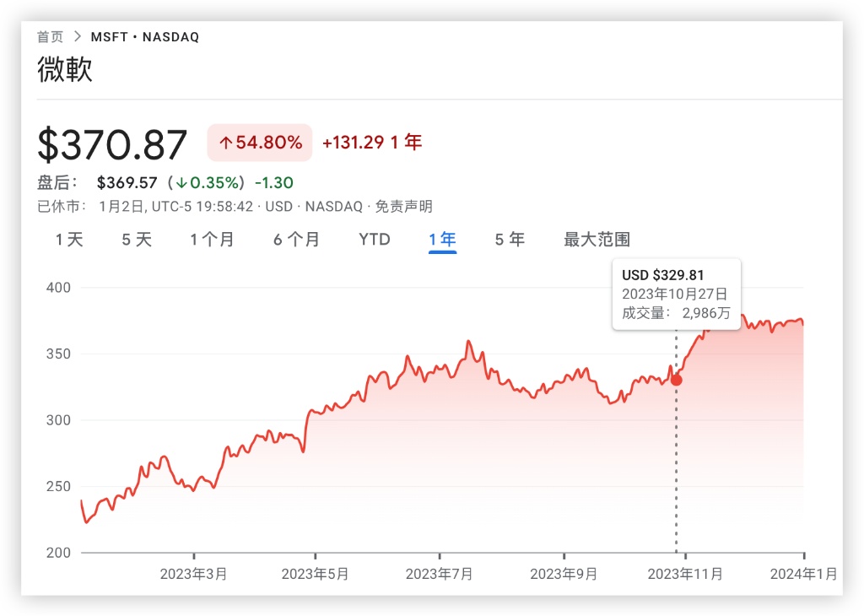Screen dimensions: 864x616
Task: Switch chart range to 1天
Action: (x=69, y=240)
